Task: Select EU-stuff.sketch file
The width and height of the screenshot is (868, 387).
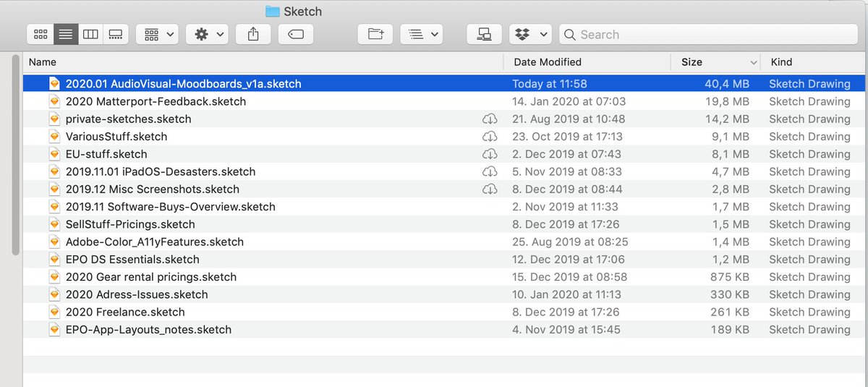Action: coord(446,154)
